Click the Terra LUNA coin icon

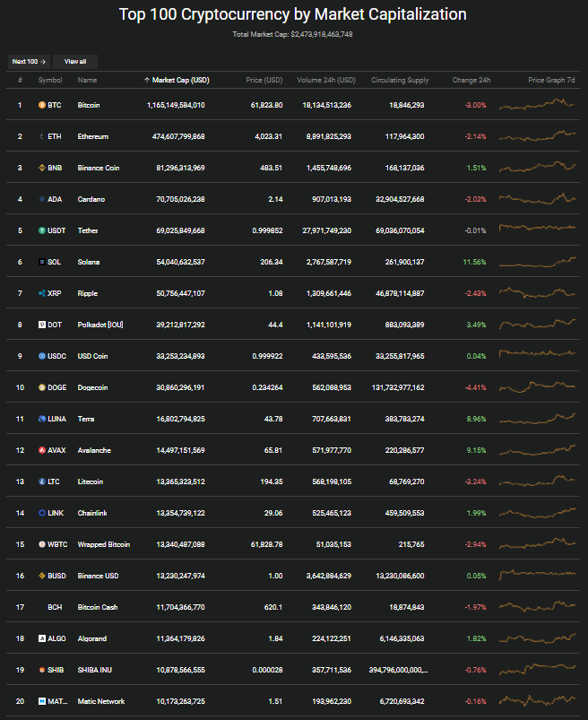tap(42, 419)
